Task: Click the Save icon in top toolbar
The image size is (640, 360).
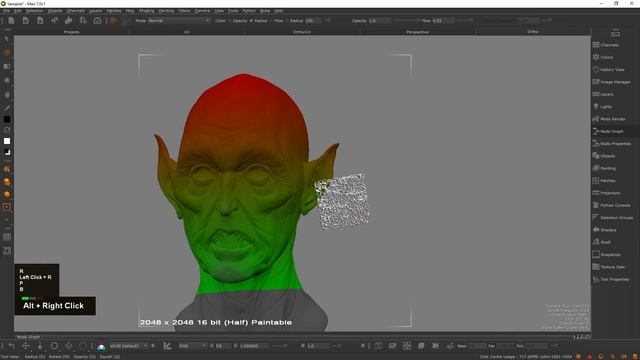Action: click(x=40, y=20)
